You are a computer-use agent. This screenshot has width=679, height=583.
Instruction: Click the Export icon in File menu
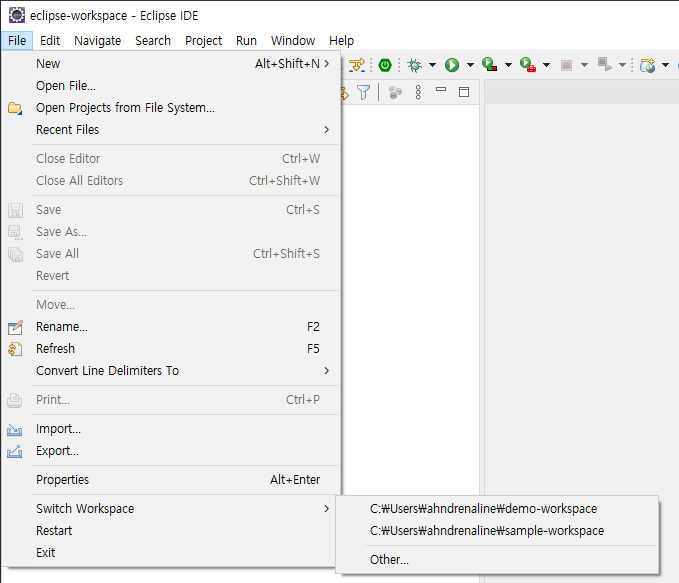15,452
